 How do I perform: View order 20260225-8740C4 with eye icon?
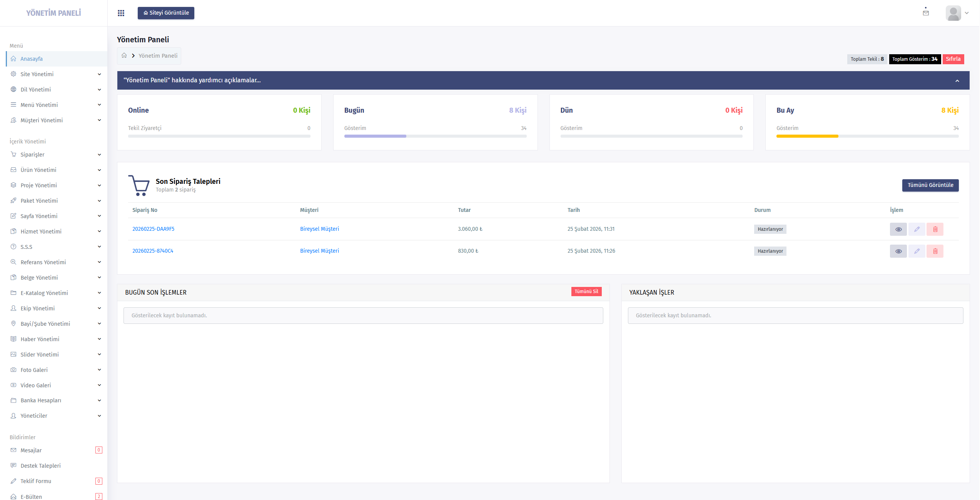(x=898, y=251)
